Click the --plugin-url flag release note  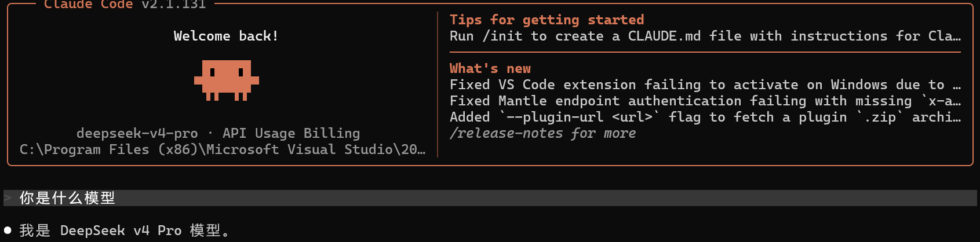[x=705, y=118]
